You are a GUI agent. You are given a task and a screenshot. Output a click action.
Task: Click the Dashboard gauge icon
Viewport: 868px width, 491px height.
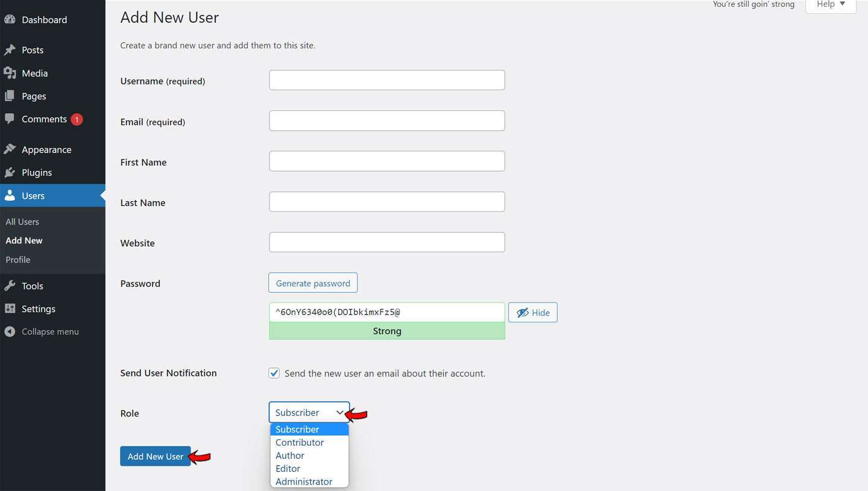click(10, 19)
